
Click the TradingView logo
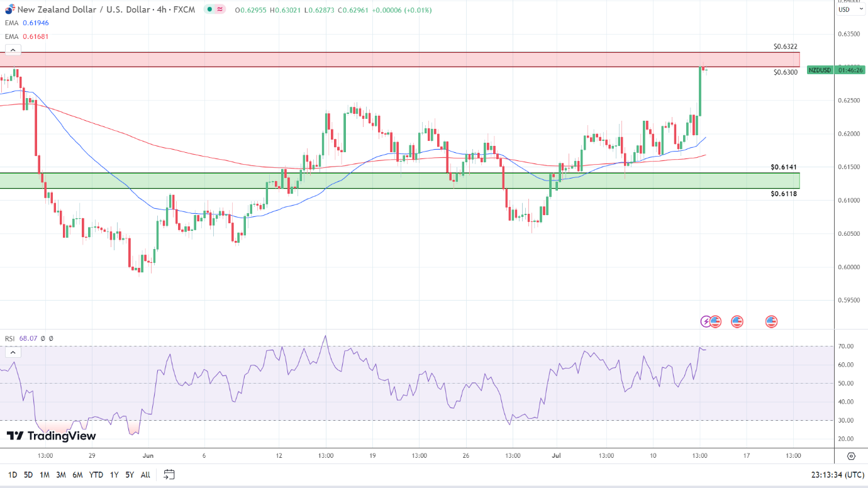pyautogui.click(x=52, y=436)
